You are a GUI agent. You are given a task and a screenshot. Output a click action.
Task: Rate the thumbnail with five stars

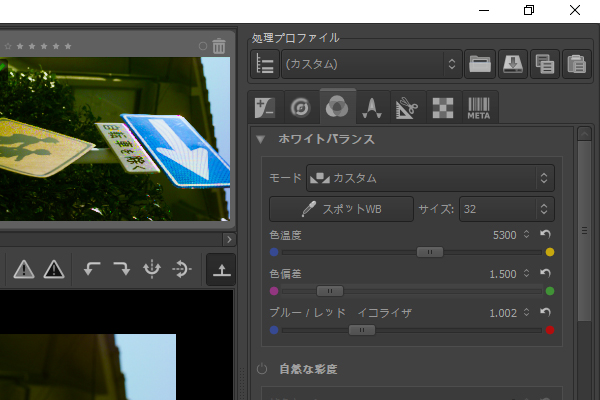[x=68, y=46]
